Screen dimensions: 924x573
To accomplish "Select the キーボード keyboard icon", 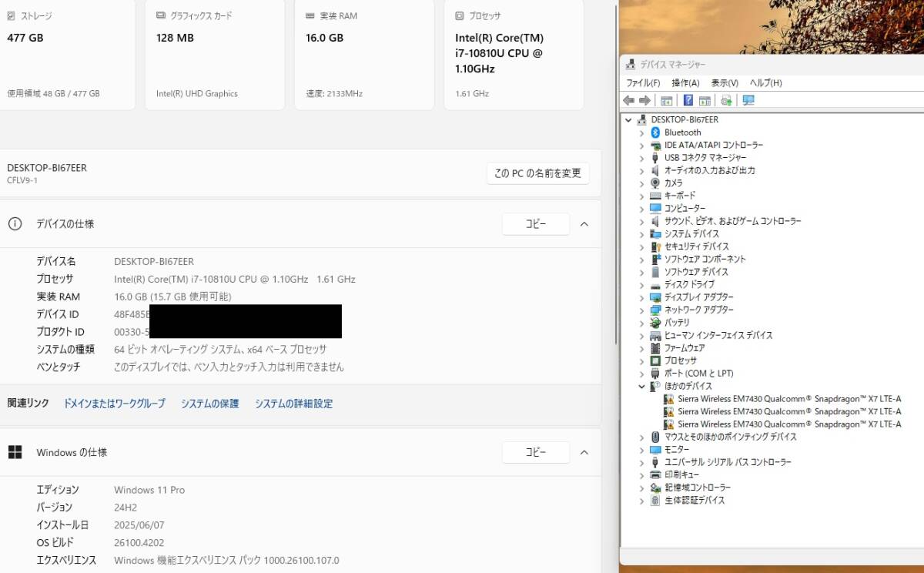I will point(655,196).
